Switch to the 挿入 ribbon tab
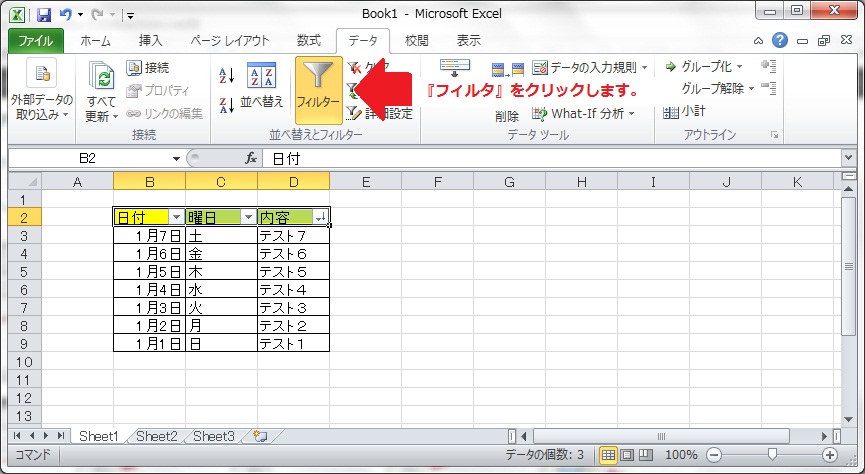Viewport: 865px width, 474px height. click(x=151, y=41)
